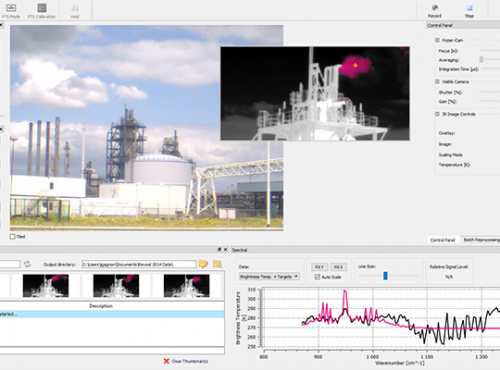The height and width of the screenshot is (370, 500).
Task: Click the Fit Y button
Action: 319,267
